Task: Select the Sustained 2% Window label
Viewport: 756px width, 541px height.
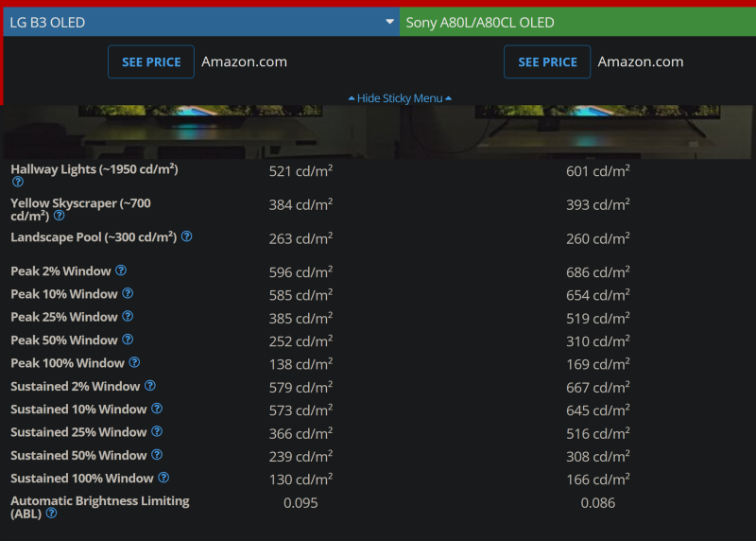Action: 76,387
